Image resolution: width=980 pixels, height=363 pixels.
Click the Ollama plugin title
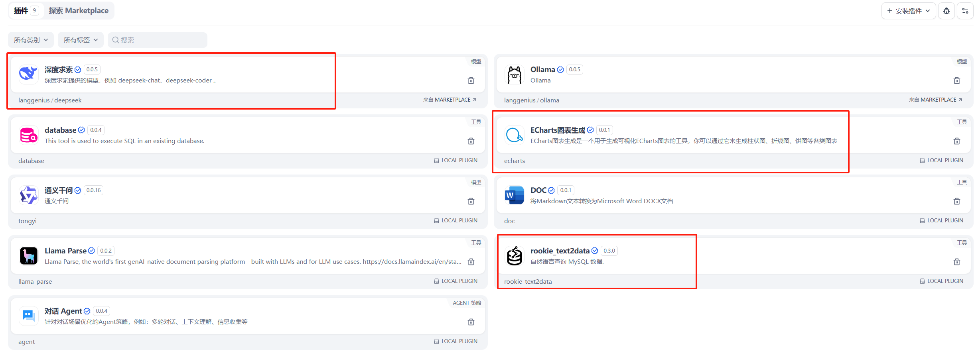pyautogui.click(x=543, y=70)
